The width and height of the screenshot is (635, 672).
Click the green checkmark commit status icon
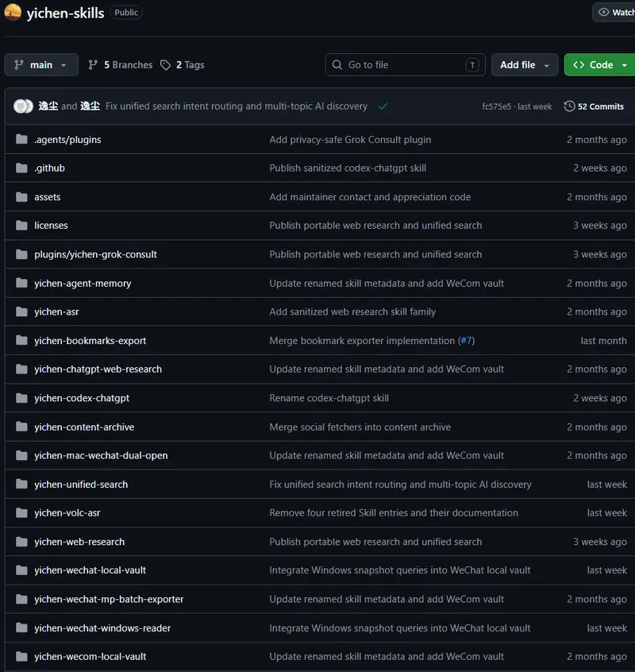coord(383,106)
